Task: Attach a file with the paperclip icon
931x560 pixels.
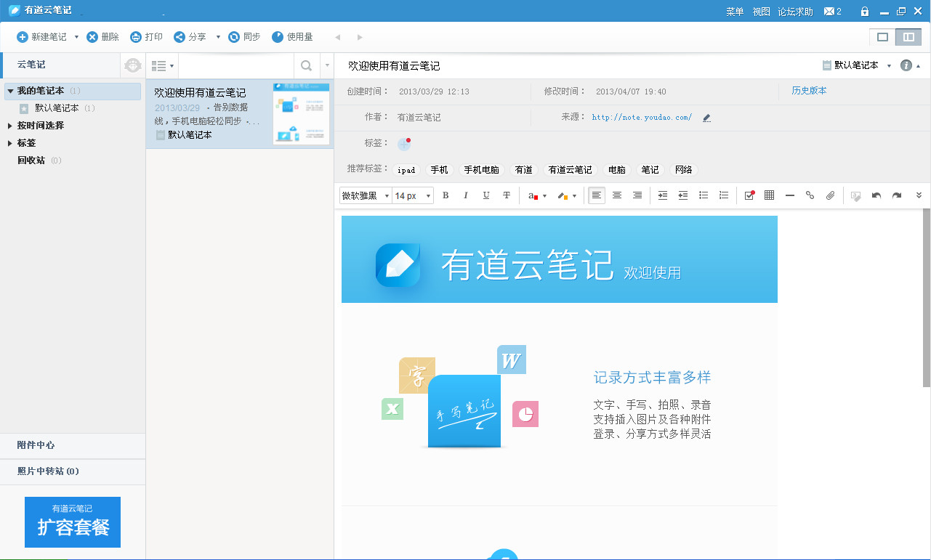Action: coord(829,195)
